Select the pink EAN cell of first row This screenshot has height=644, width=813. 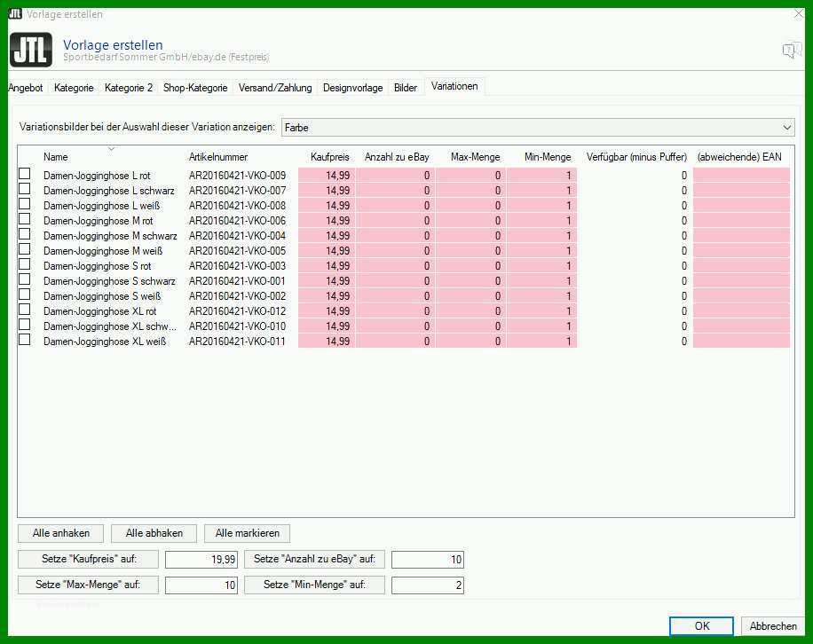click(x=741, y=175)
